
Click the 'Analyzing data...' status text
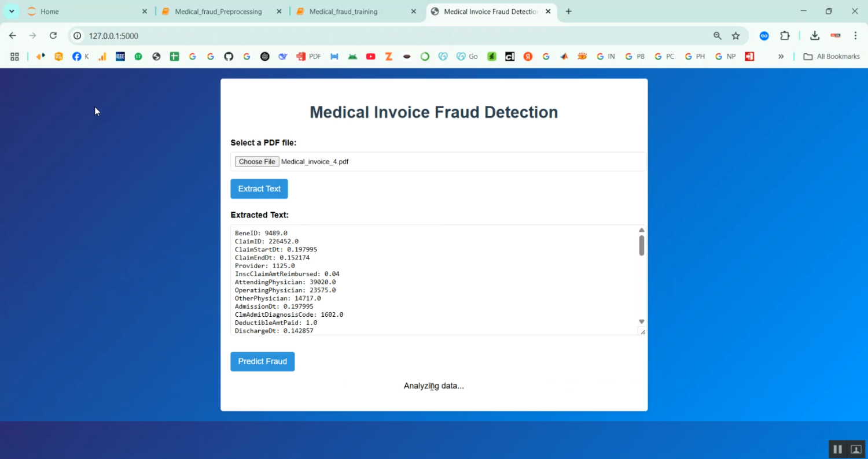click(434, 386)
